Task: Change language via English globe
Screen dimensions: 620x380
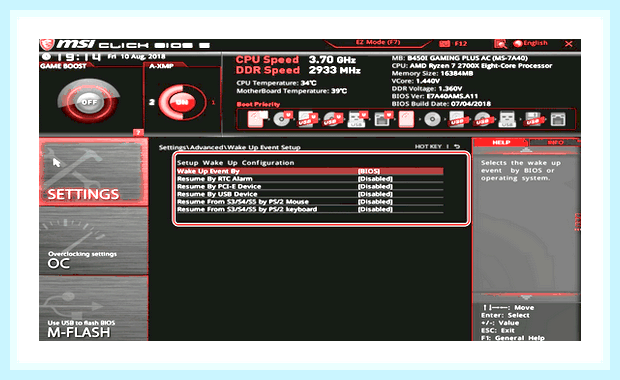Action: [531, 43]
